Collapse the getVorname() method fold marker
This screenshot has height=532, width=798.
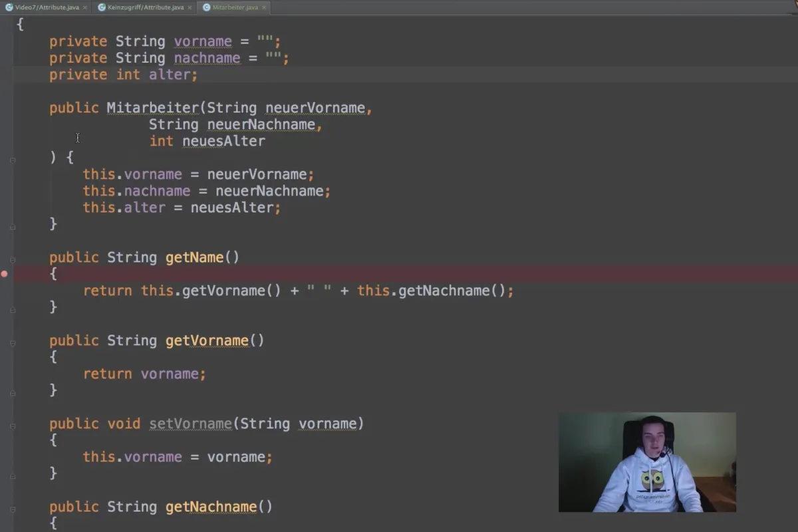click(x=13, y=342)
